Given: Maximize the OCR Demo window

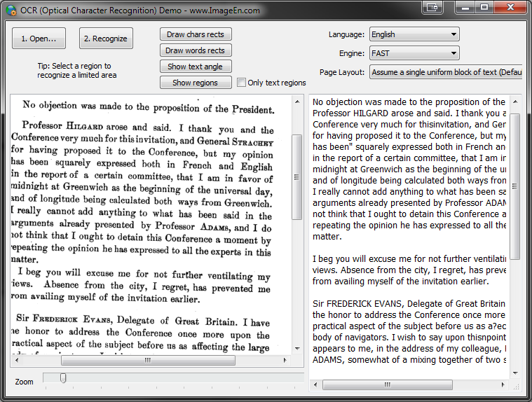Looking at the screenshot, I should pyautogui.click(x=484, y=8).
